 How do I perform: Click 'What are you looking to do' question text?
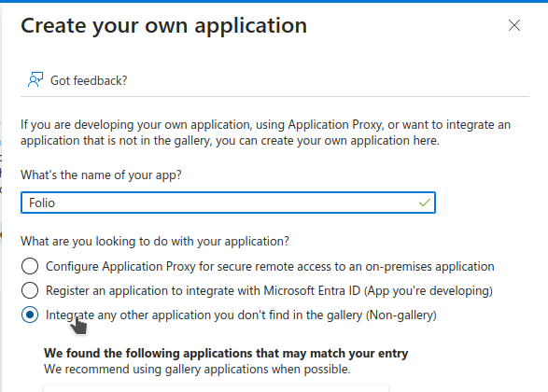click(155, 242)
